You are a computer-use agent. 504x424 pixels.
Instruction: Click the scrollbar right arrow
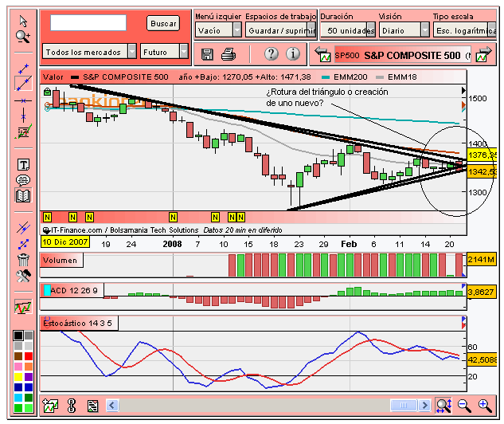(424, 405)
